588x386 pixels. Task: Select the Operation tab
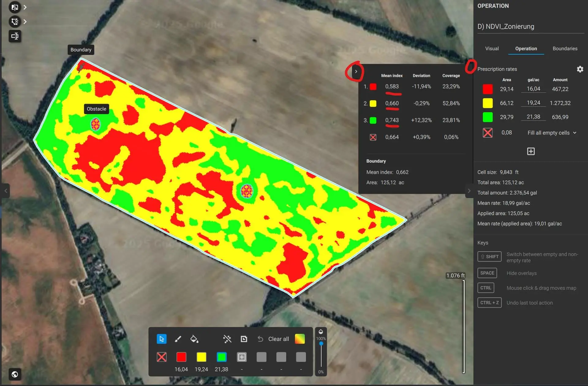click(x=526, y=48)
